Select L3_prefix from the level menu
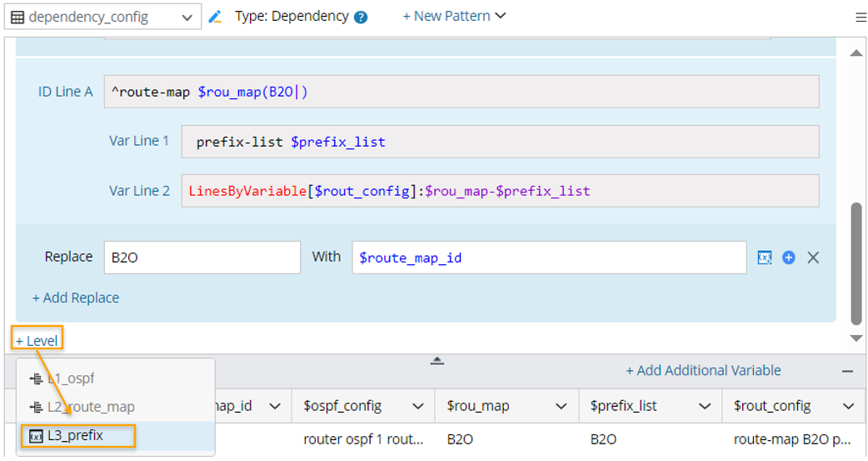This screenshot has width=868, height=461. point(77,435)
